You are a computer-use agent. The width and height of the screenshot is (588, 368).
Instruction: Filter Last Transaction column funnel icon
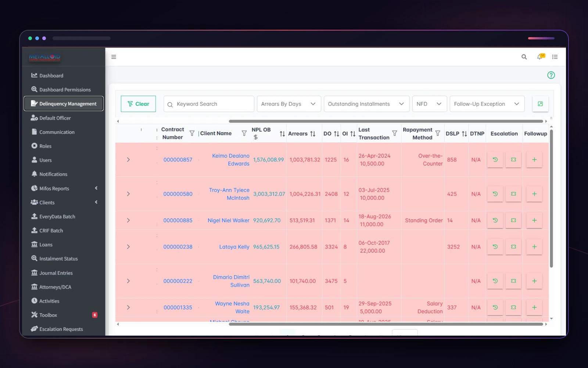pyautogui.click(x=394, y=133)
